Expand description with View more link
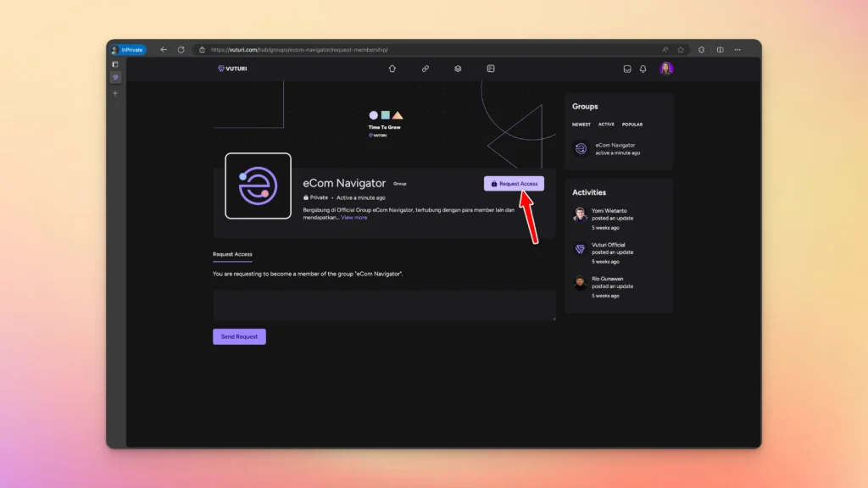Image resolution: width=868 pixels, height=488 pixels. 353,218
